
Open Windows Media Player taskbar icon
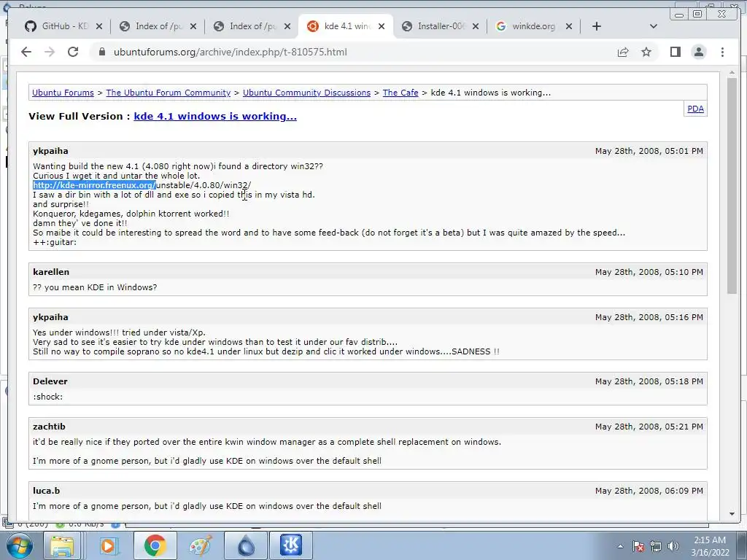[108, 545]
